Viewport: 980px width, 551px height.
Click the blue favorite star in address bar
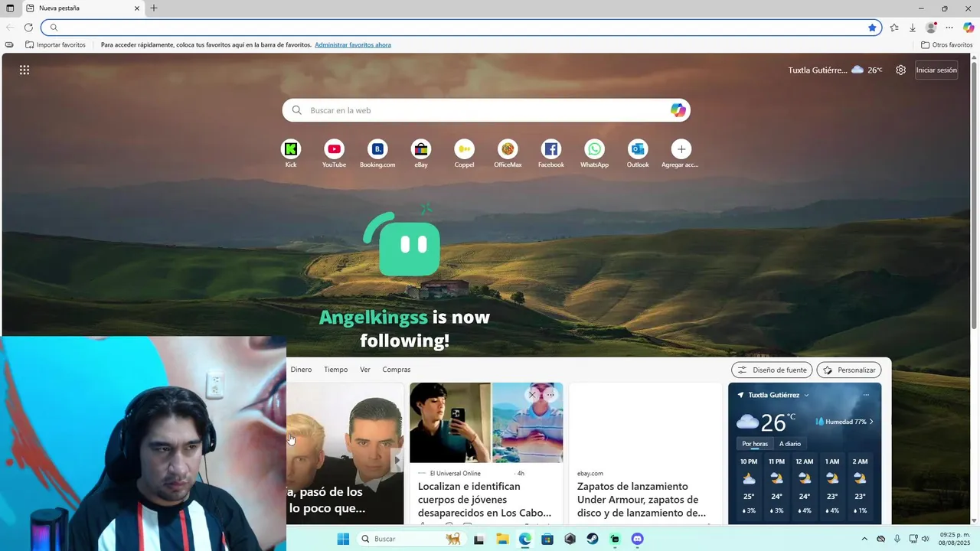point(872,28)
